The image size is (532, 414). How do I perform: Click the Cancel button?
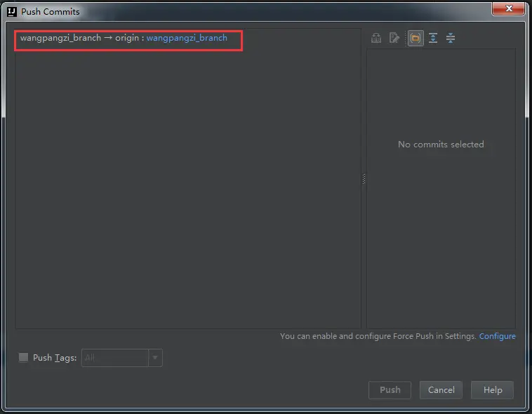coord(441,390)
